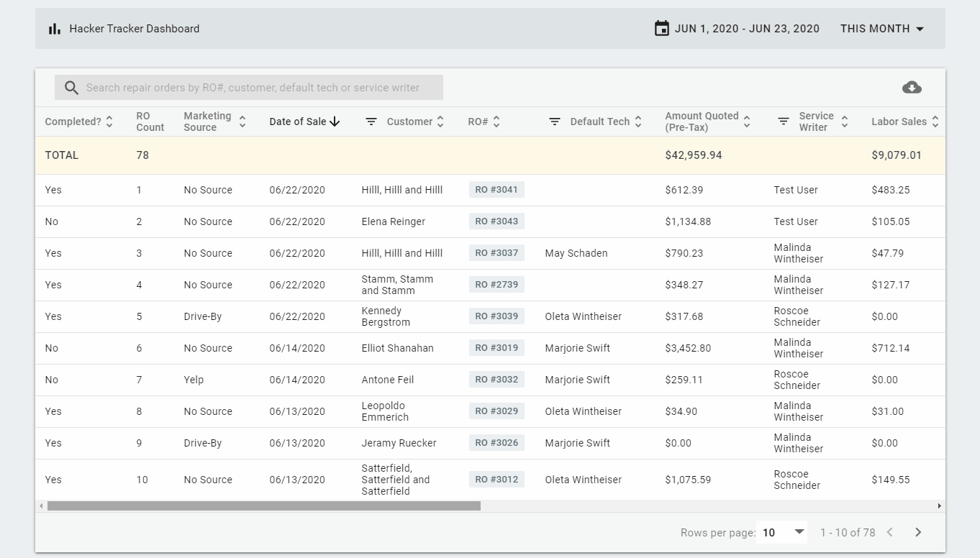
Task: Open repair order RO #3037
Action: [496, 253]
